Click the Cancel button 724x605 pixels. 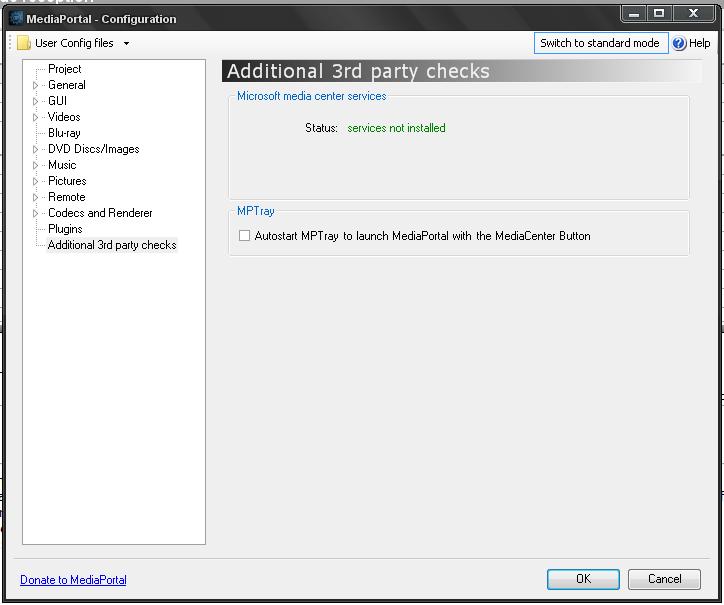click(664, 579)
